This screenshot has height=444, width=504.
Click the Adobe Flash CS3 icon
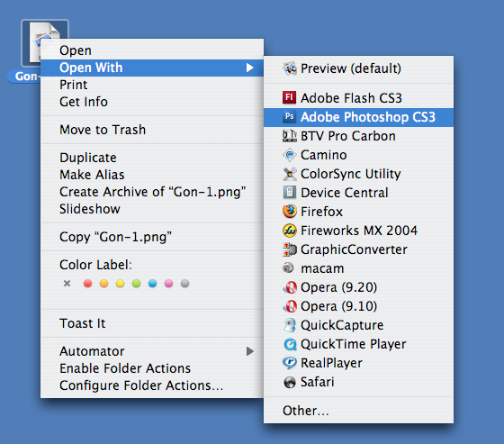[x=289, y=97]
